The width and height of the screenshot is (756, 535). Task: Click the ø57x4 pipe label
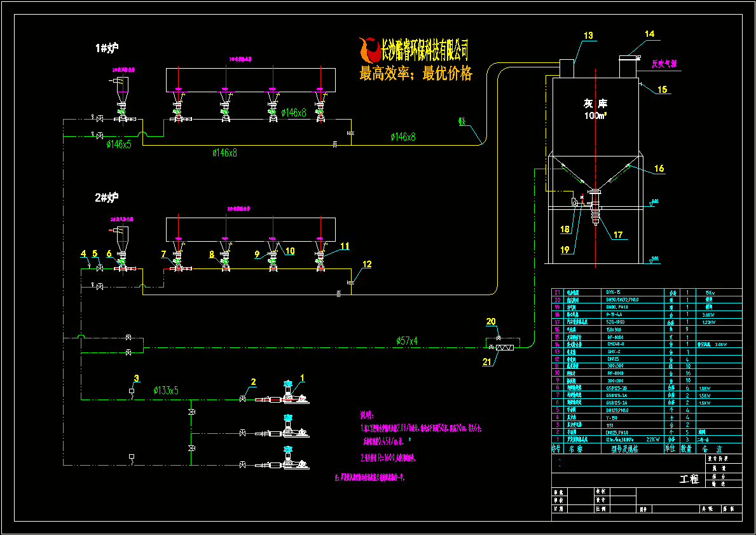407,341
